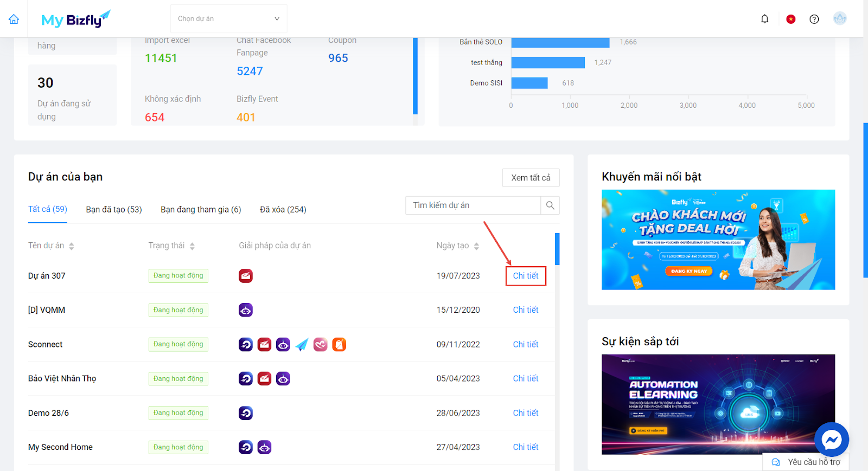Click the 30 Dự án đang sử dụng card
This screenshot has height=471, width=868.
(x=72, y=95)
